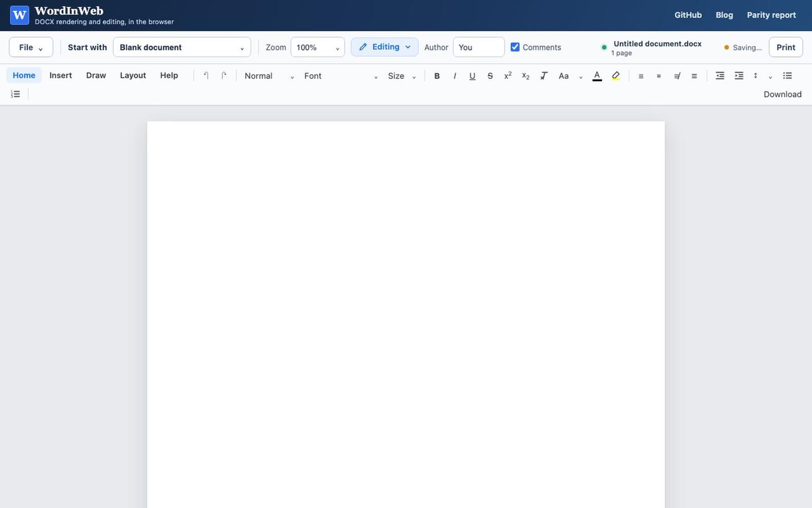Apply subscript formatting
The image size is (812, 508).
coord(525,75)
